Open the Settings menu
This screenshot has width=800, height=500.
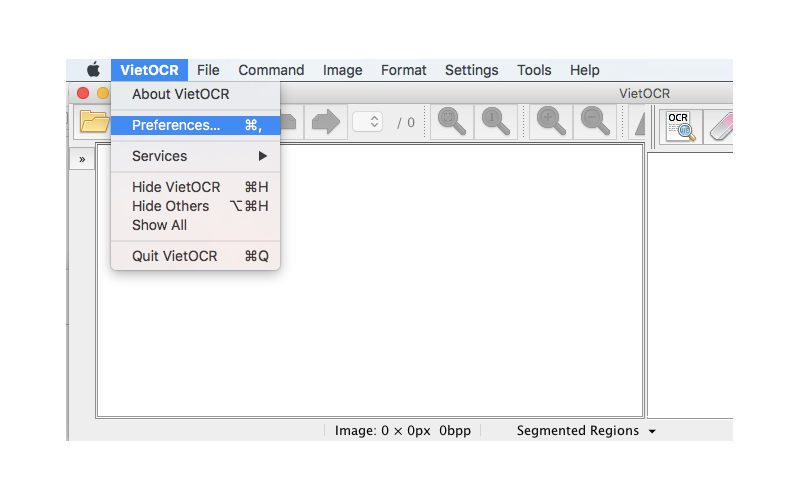471,70
